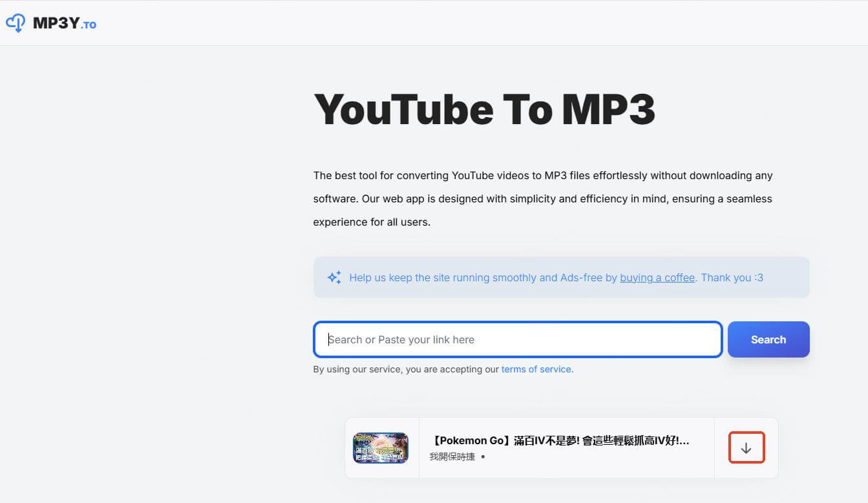The height and width of the screenshot is (503, 868).
Task: Select the Pokemon Go video title text
Action: (560, 440)
